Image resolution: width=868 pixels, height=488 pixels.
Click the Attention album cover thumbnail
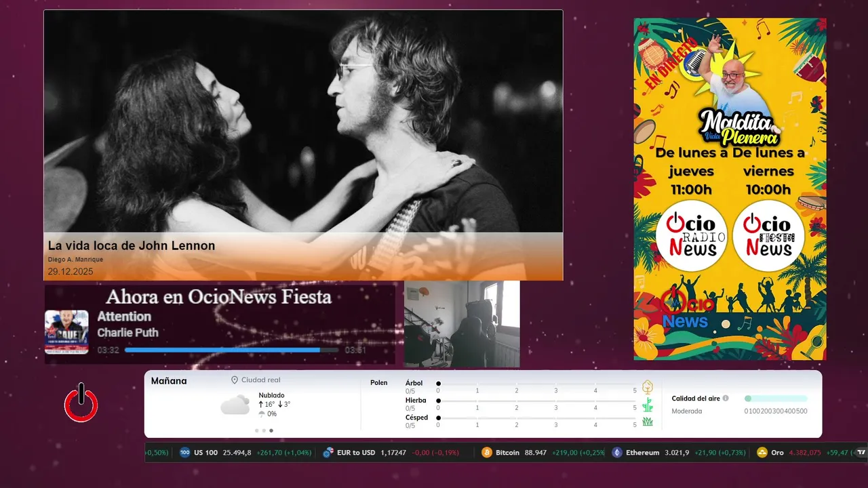pos(66,332)
